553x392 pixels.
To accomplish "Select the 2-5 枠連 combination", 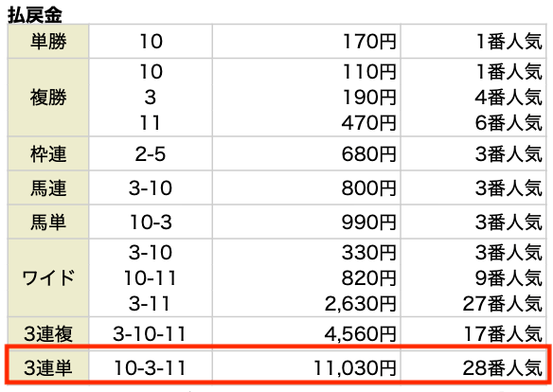I will pyautogui.click(x=151, y=154).
